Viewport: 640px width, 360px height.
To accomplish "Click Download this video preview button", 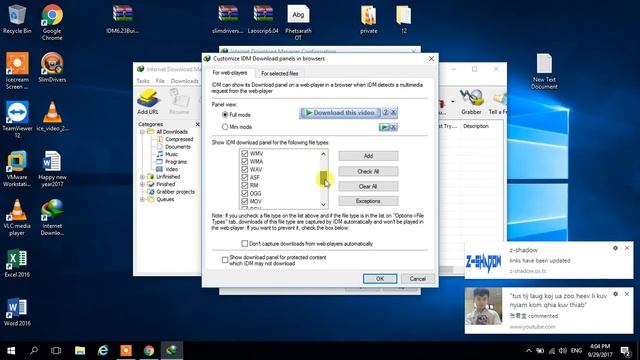I will coord(340,113).
